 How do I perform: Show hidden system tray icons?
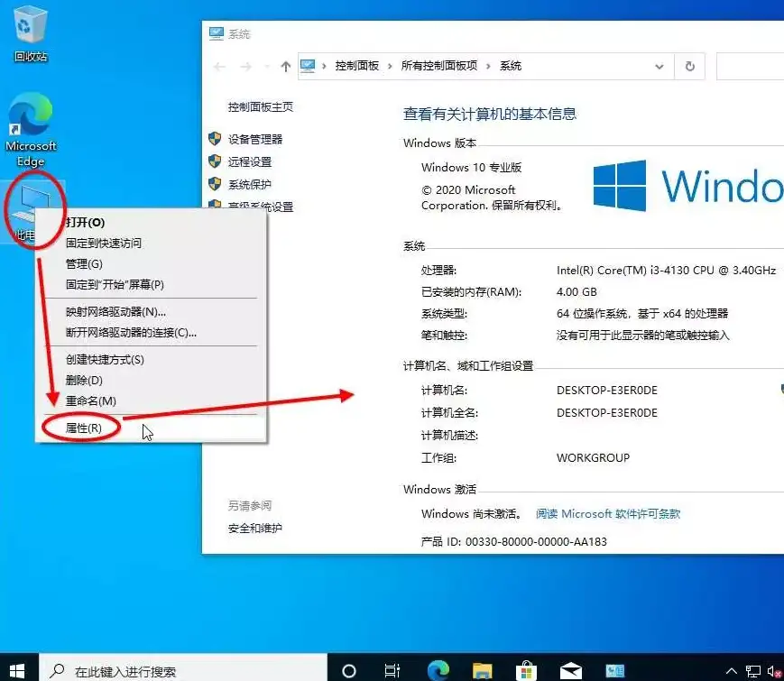(733, 670)
